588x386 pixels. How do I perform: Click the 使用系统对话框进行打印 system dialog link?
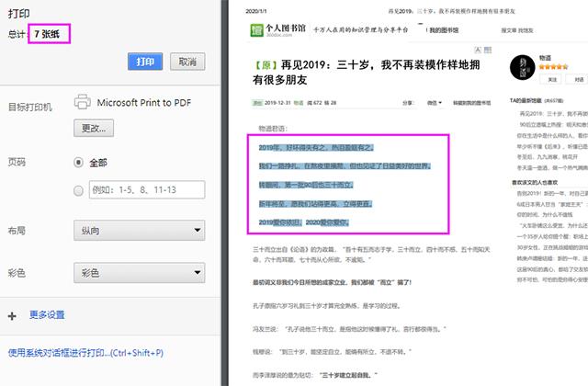tap(85, 353)
